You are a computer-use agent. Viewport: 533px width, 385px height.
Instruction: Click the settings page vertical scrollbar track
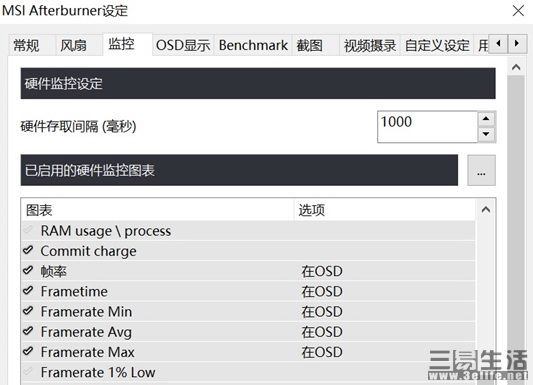click(x=516, y=230)
